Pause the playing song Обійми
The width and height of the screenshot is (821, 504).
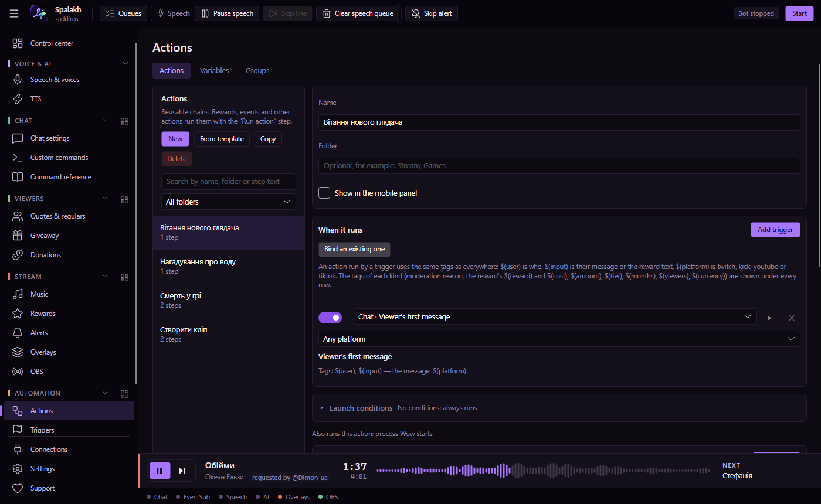(x=160, y=471)
